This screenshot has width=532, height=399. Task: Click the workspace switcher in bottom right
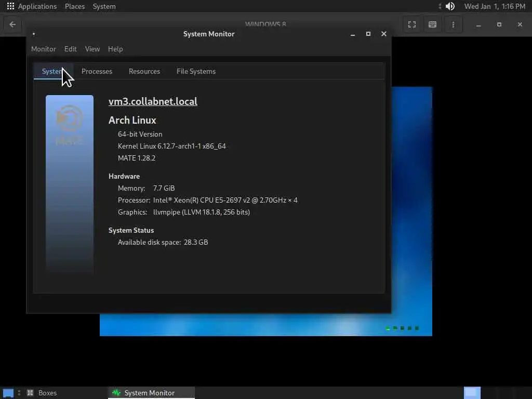coord(472,393)
